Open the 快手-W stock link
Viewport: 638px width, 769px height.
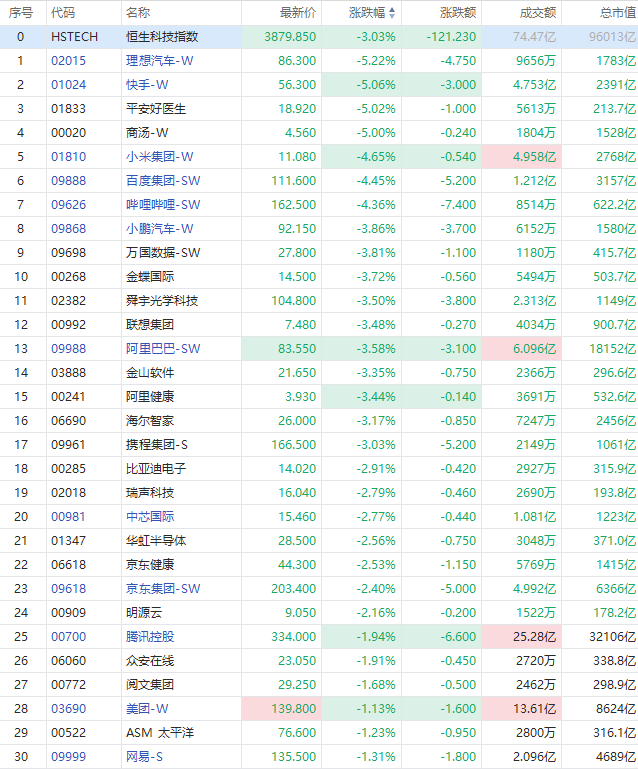pyautogui.click(x=147, y=85)
